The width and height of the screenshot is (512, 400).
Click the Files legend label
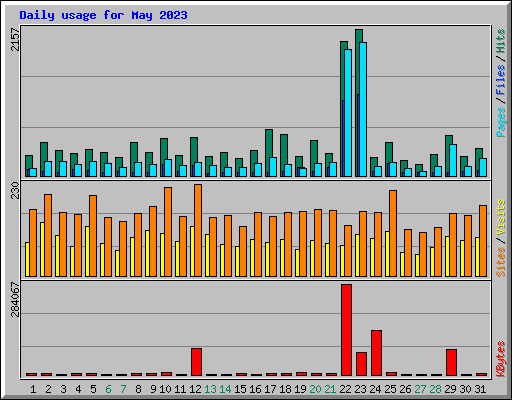click(501, 80)
